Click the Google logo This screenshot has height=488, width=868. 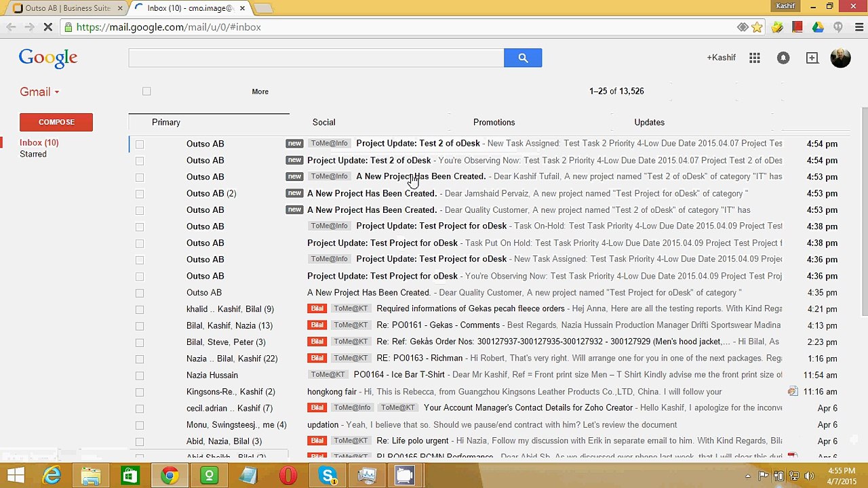click(x=48, y=58)
